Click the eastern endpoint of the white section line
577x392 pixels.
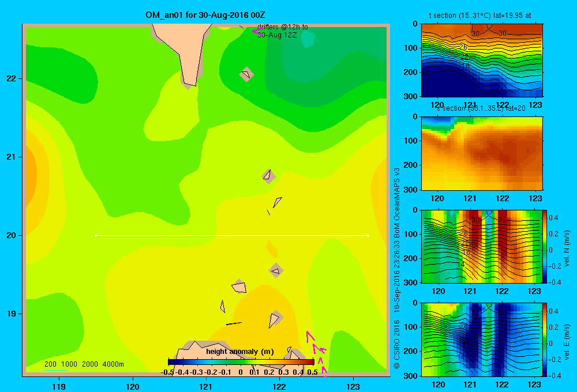[368, 235]
